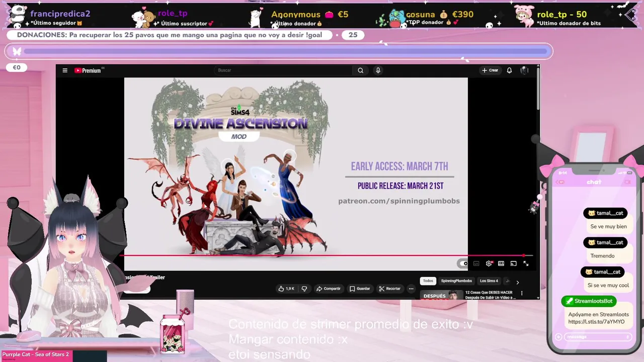Save video with the Guardar button
This screenshot has width=644, height=362.
pos(360,289)
